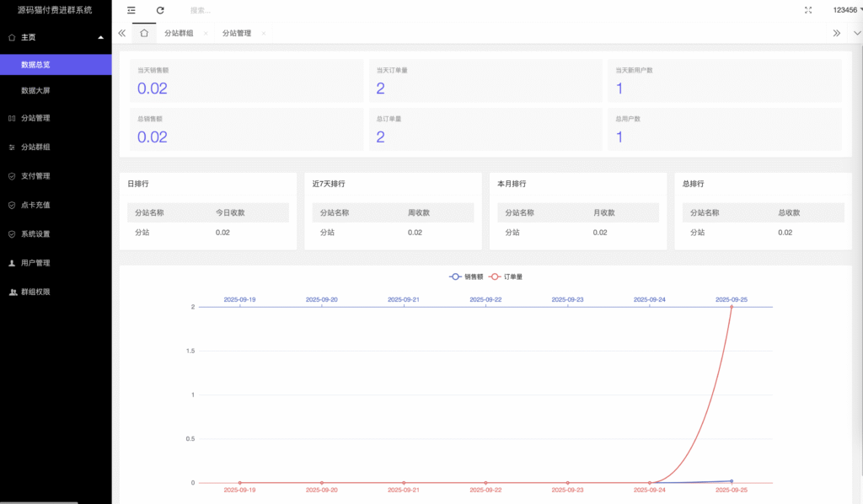This screenshot has height=504, width=863.
Task: Open the 123456 user dropdown
Action: [845, 10]
